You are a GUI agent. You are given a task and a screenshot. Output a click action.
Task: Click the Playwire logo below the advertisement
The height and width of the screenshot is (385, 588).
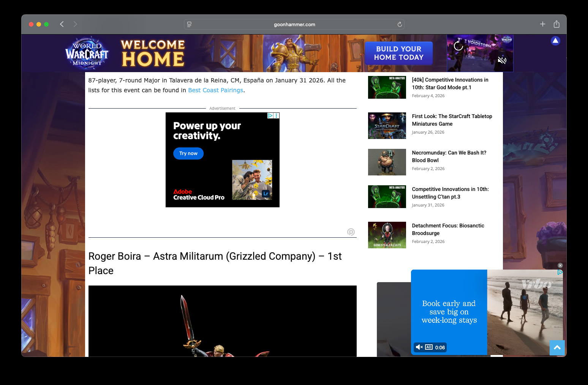(x=351, y=232)
